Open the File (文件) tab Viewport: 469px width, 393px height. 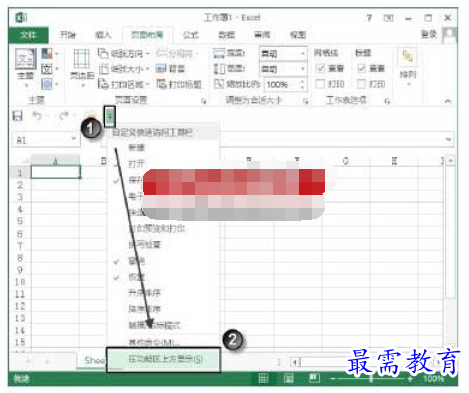point(28,35)
